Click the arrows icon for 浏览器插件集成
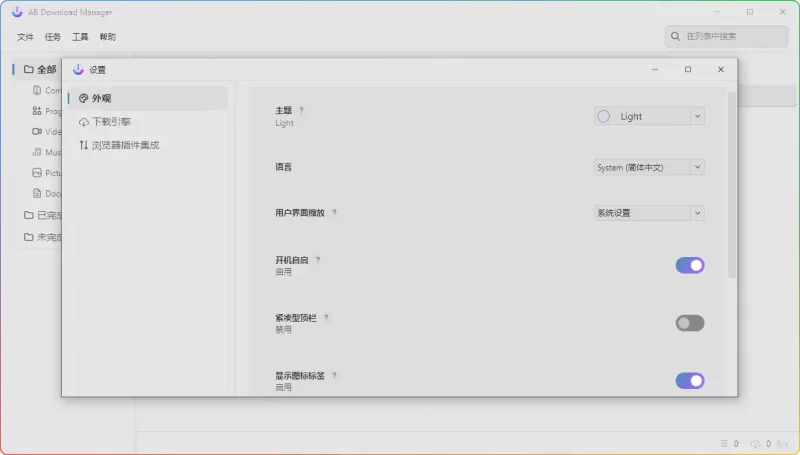Viewport: 800px width, 455px height. [84, 145]
